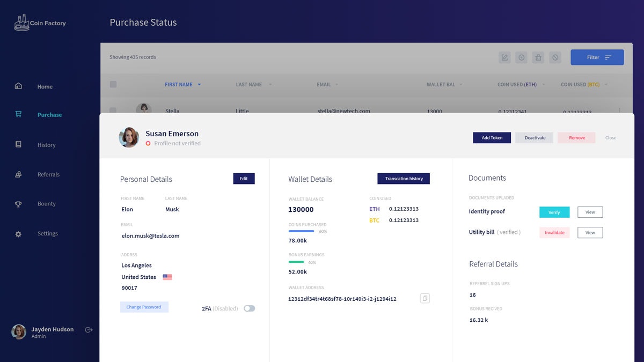Click the Coin Factory logo icon

click(x=22, y=23)
